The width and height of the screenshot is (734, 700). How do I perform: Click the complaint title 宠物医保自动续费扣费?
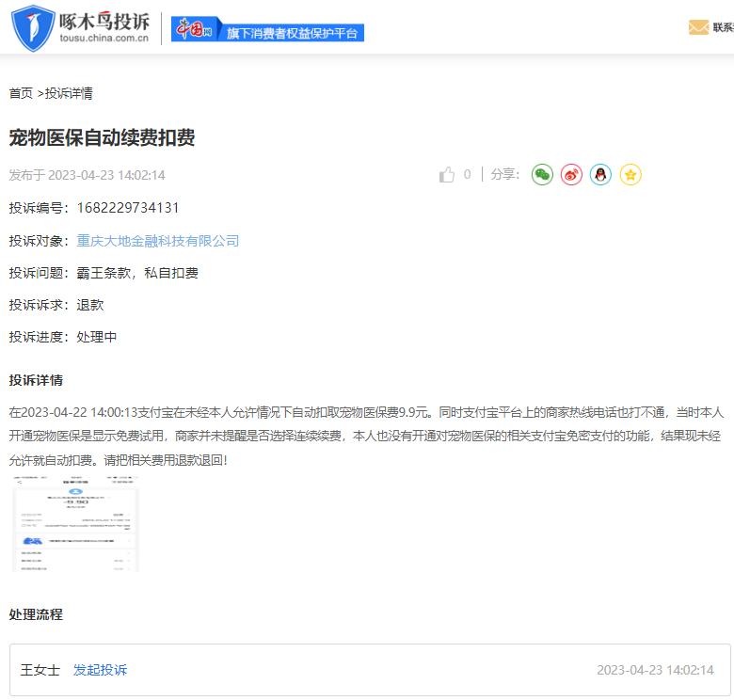pyautogui.click(x=102, y=137)
